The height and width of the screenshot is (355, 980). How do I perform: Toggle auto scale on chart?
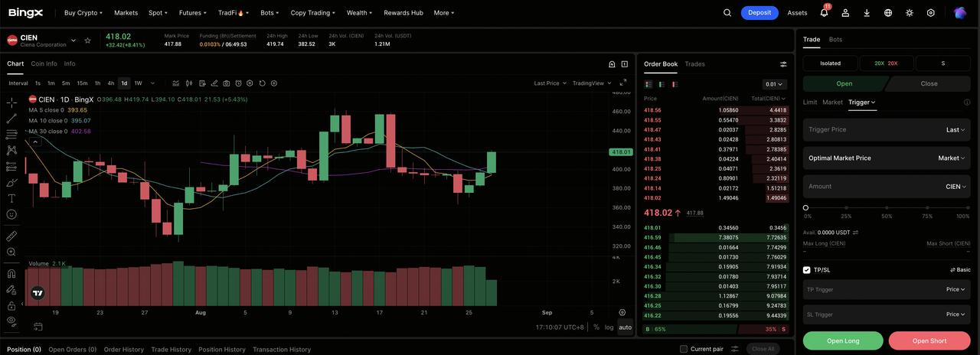coord(625,327)
